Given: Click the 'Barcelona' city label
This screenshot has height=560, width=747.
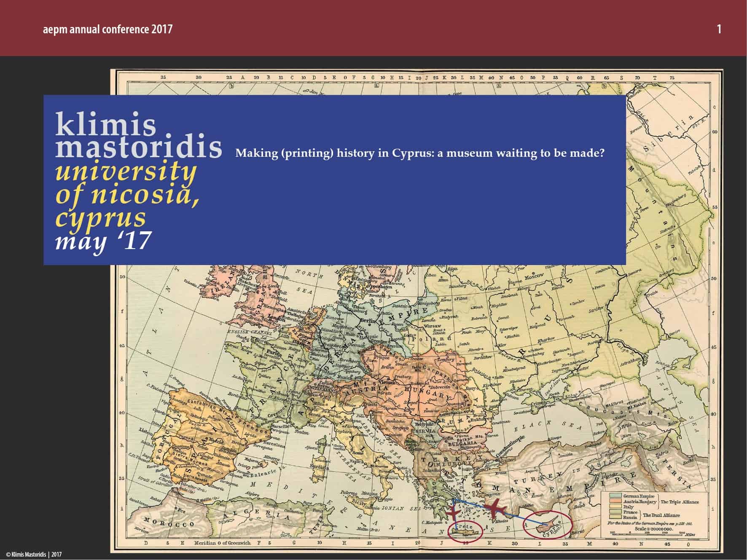Looking at the screenshot, I should (274, 444).
